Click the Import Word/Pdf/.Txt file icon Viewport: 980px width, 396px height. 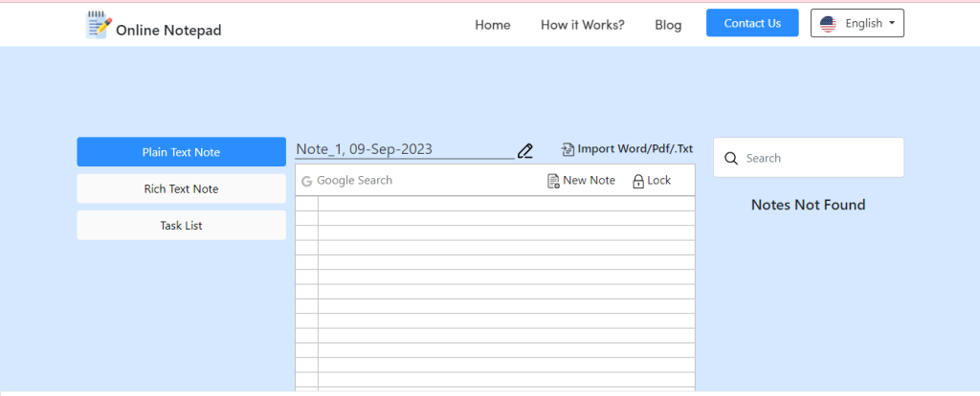tap(568, 149)
